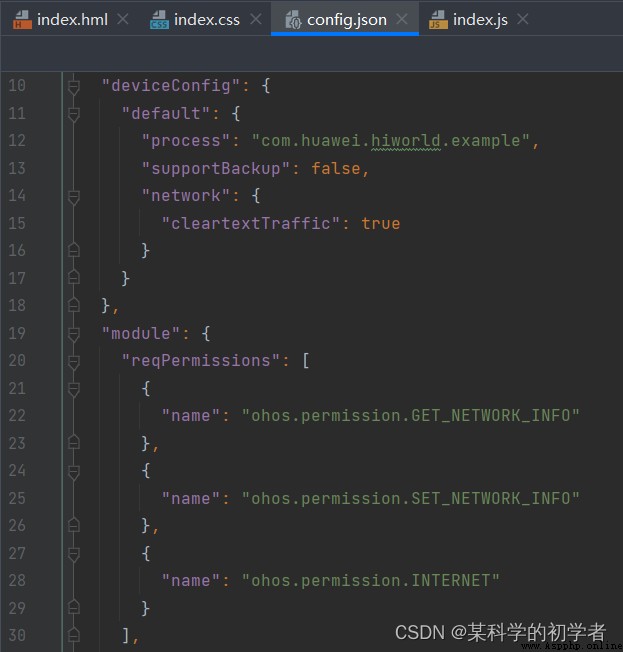Collapse the module block on line 19
The height and width of the screenshot is (652, 623).
74,334
